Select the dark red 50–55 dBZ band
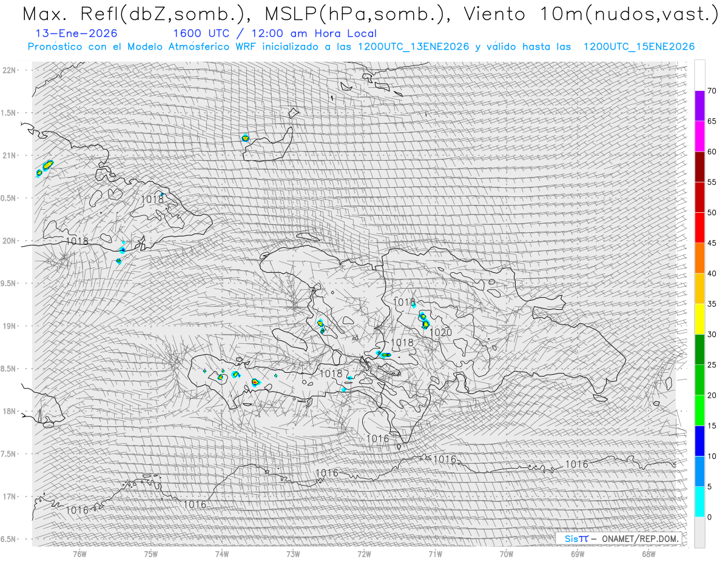Screen dimensions: 728x562 [x=699, y=197]
